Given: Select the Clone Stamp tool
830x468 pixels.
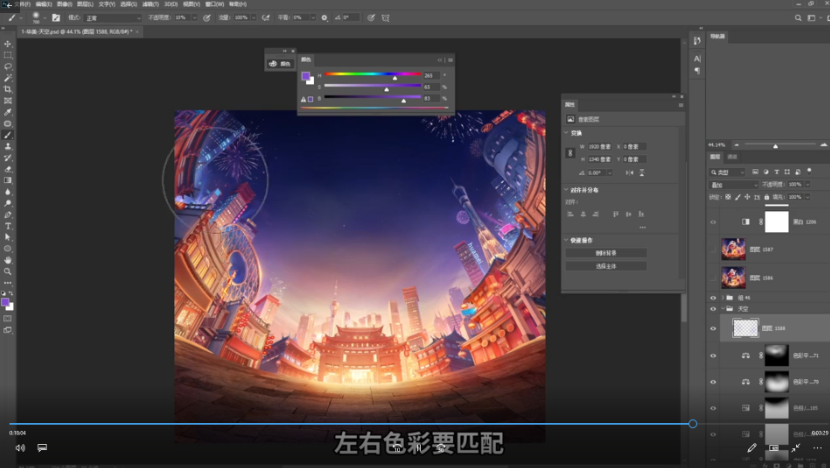Looking at the screenshot, I should tap(7, 146).
